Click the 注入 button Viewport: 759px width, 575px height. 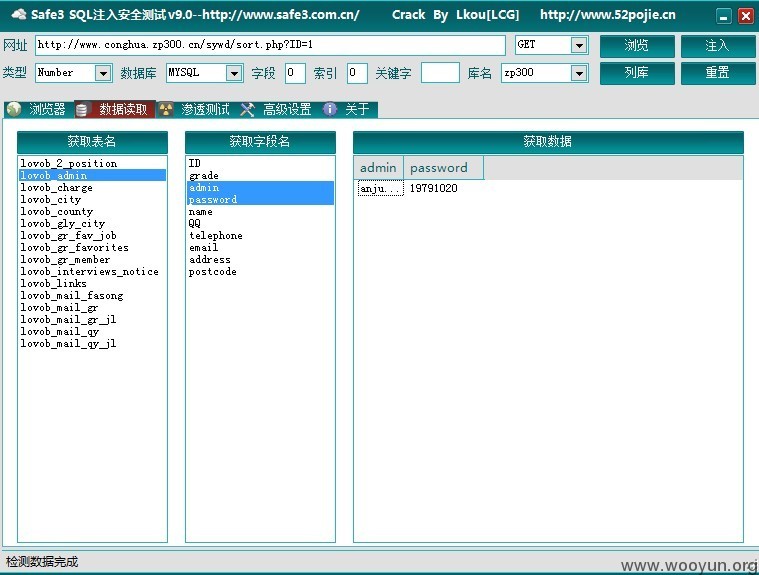click(717, 46)
